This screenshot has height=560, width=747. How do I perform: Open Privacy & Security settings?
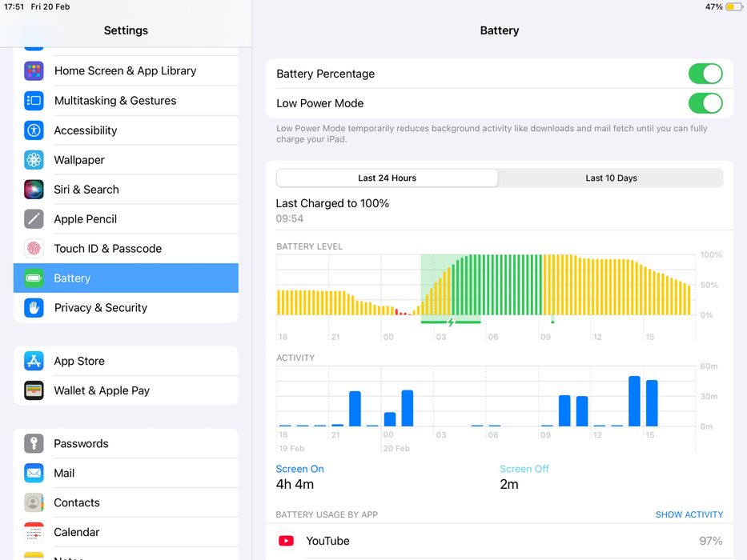(x=126, y=308)
